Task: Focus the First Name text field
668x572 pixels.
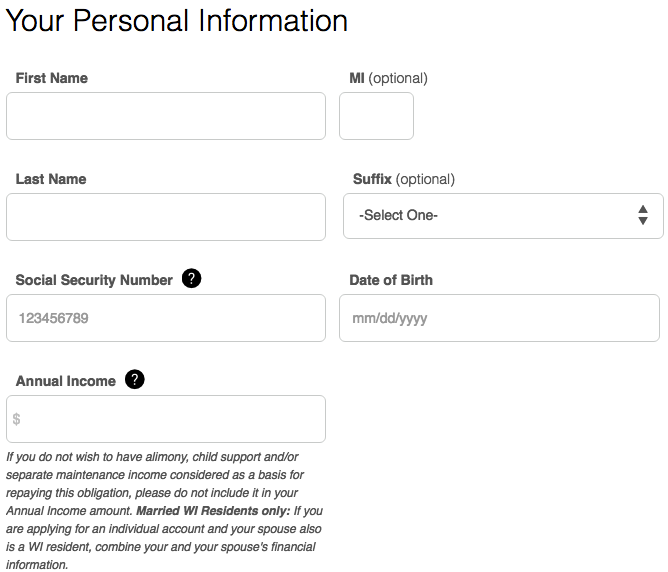Action: [x=166, y=116]
